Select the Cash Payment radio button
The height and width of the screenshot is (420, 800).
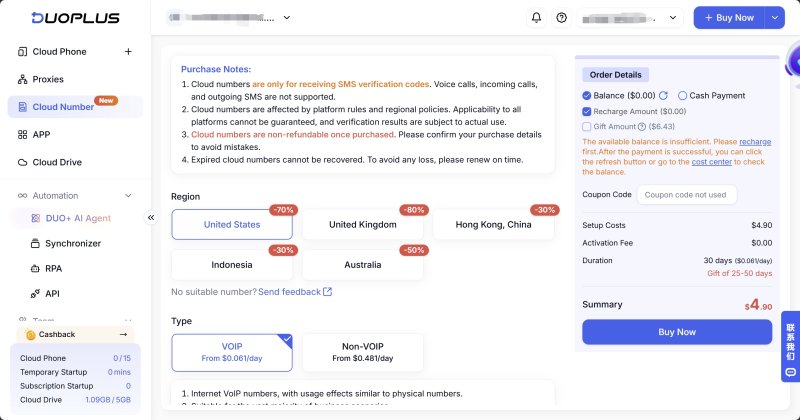(682, 95)
